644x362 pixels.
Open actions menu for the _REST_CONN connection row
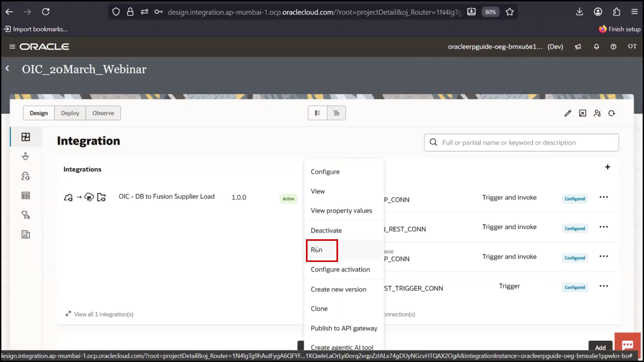(604, 227)
